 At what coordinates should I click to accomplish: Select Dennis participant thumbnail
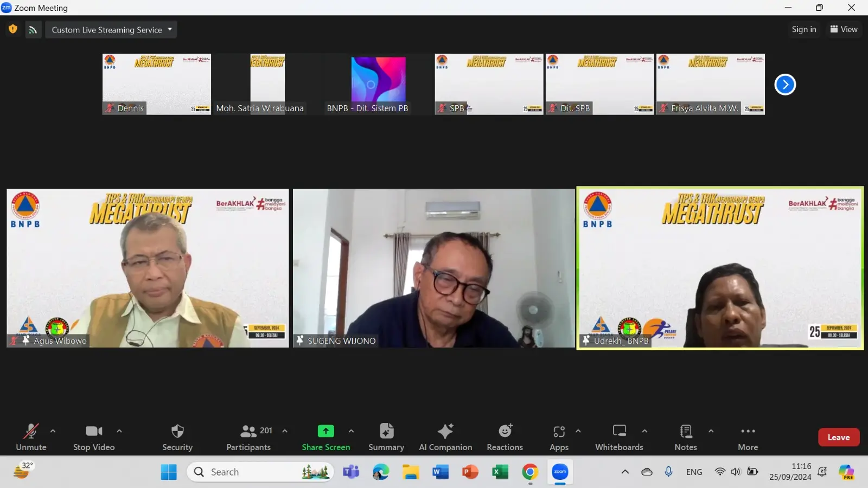(x=157, y=84)
